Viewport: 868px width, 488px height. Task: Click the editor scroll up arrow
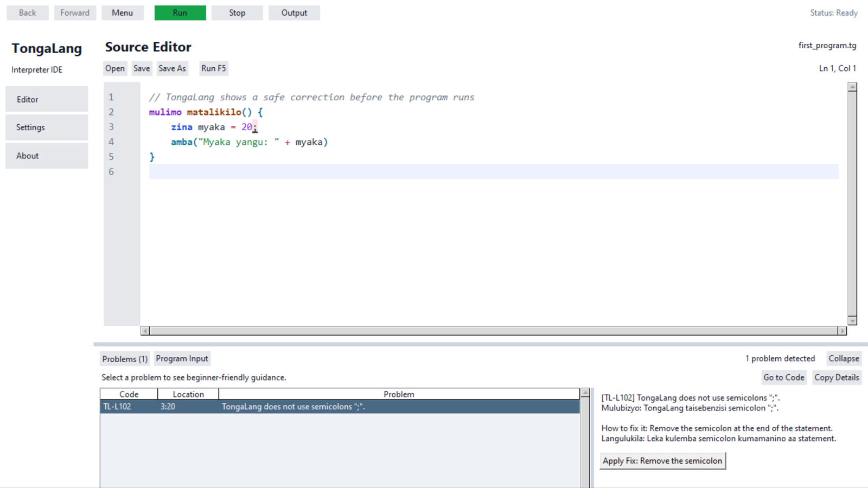click(852, 87)
